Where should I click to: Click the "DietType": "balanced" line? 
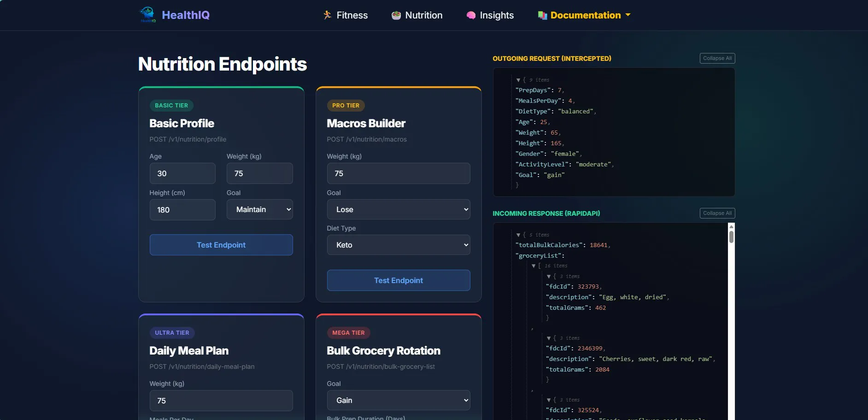coord(556,112)
